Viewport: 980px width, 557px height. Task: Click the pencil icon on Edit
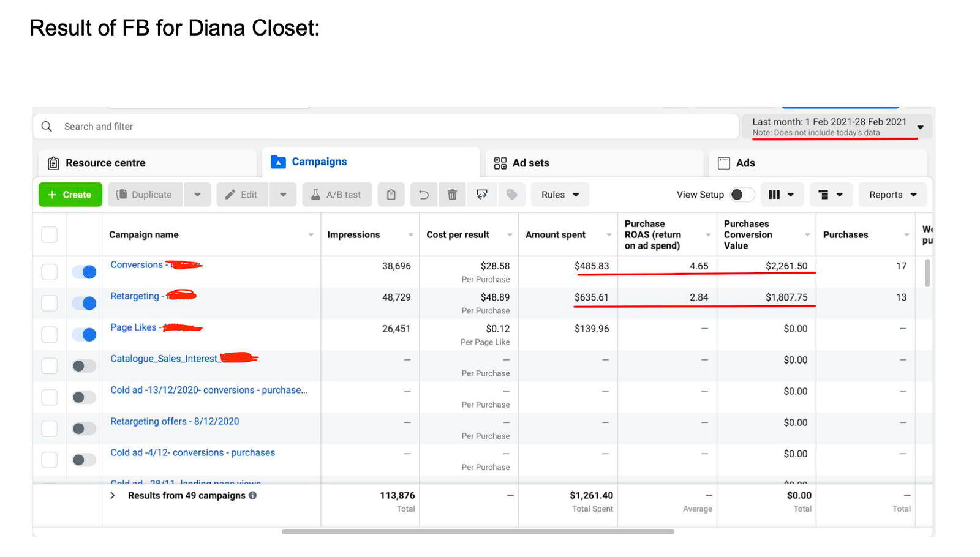pyautogui.click(x=230, y=195)
